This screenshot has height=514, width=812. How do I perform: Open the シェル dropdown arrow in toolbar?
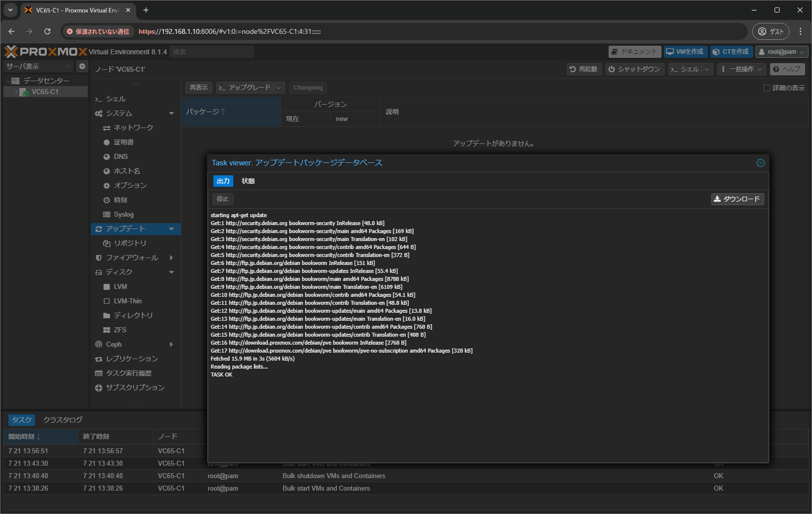(707, 69)
